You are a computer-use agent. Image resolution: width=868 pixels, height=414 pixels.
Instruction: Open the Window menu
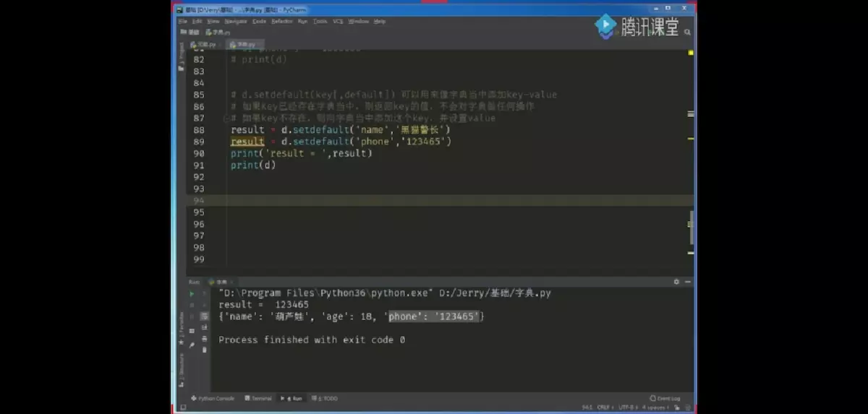pyautogui.click(x=358, y=22)
